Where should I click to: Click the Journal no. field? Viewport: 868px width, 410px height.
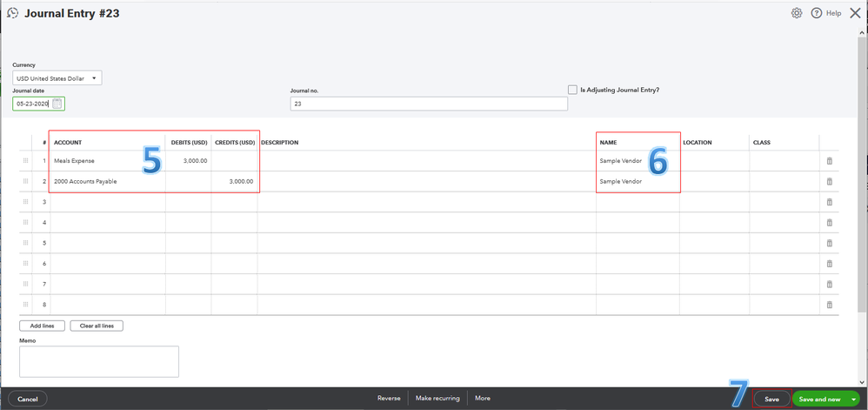429,104
